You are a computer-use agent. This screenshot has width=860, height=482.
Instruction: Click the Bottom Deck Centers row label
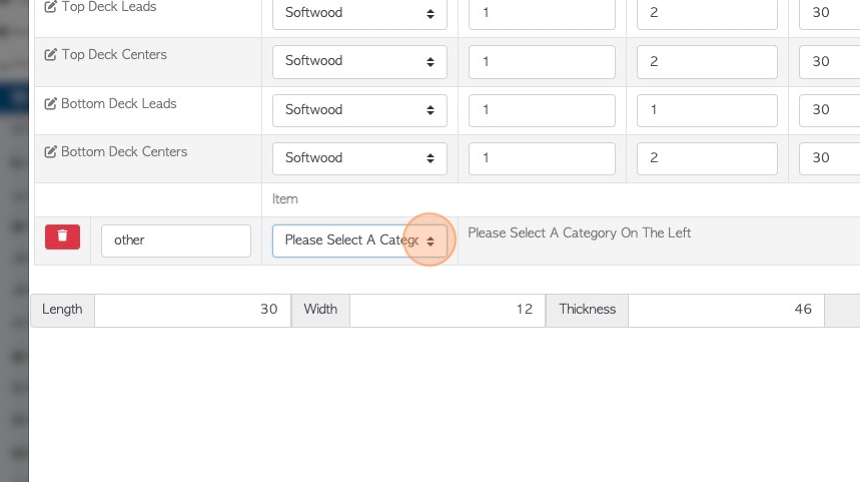(124, 152)
